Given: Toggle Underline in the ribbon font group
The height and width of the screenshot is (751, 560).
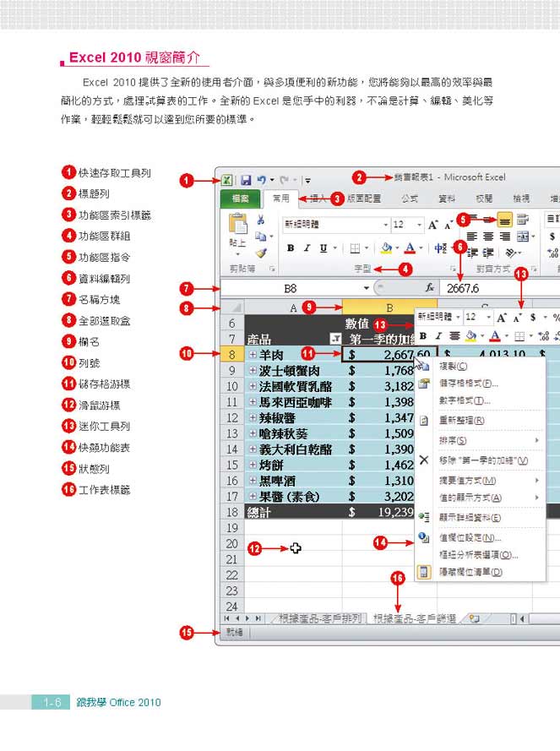Looking at the screenshot, I should coord(323,248).
